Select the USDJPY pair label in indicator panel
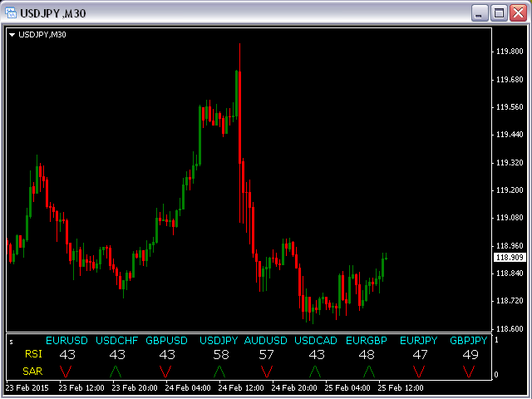The height and width of the screenshot is (399, 532). point(219,340)
